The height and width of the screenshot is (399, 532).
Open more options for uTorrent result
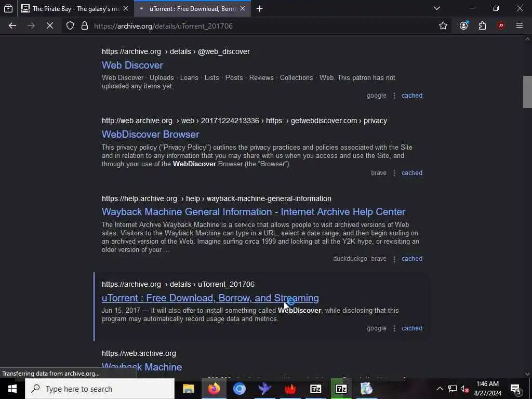point(394,328)
